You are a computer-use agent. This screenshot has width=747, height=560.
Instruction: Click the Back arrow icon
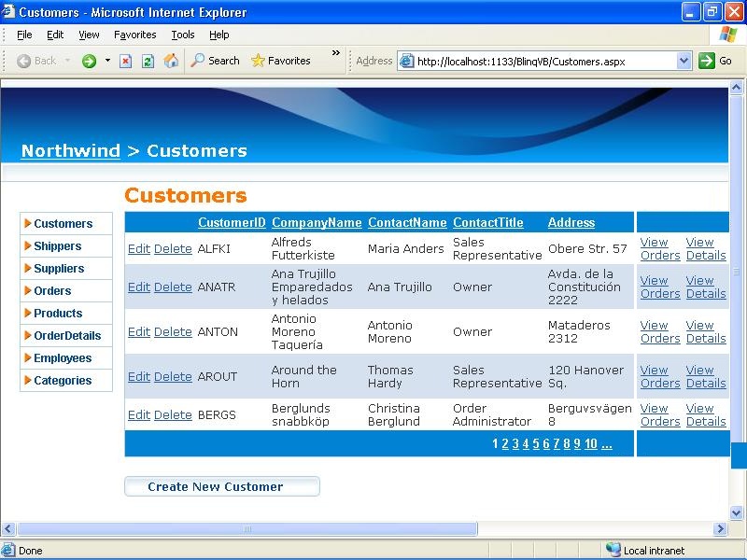tap(23, 61)
